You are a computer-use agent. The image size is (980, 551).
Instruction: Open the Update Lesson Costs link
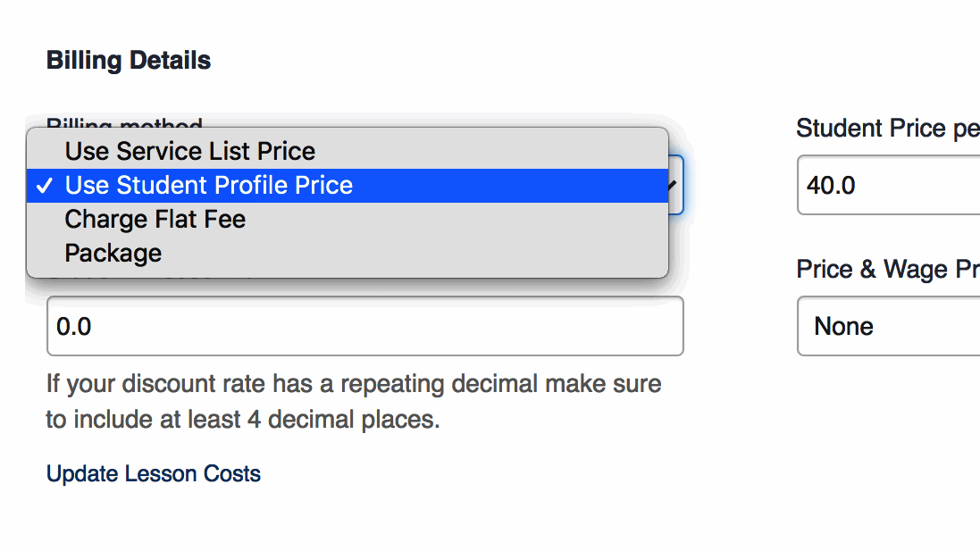pyautogui.click(x=154, y=473)
